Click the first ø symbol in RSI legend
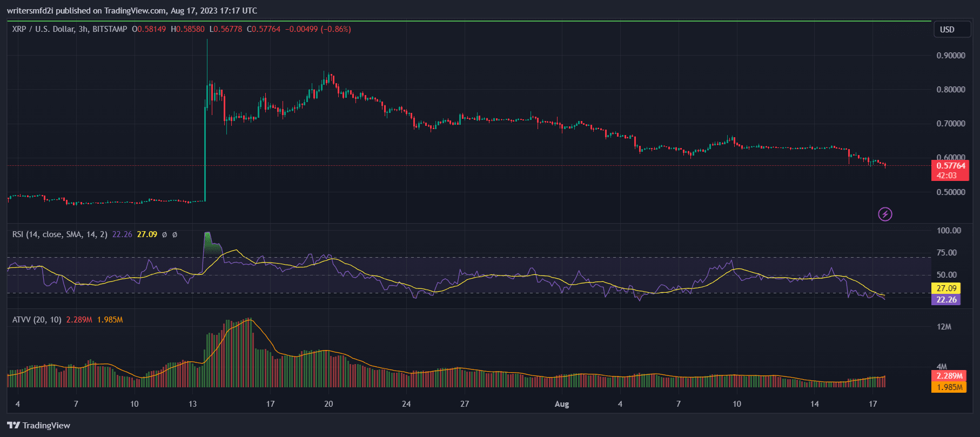Viewport: 980px width, 437px height. point(165,234)
